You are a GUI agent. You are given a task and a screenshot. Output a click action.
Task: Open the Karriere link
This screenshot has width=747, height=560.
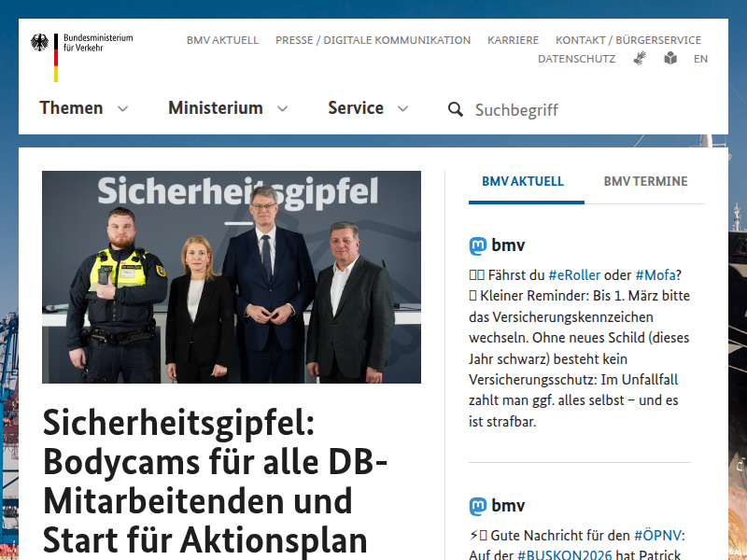click(513, 40)
